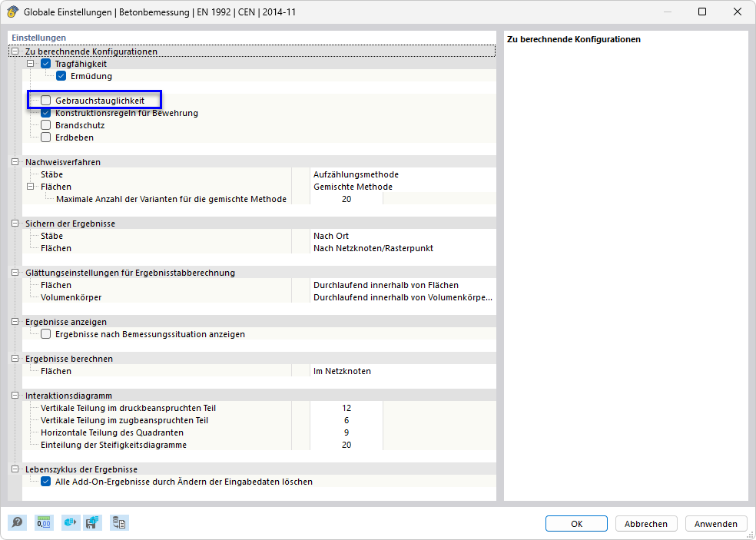The height and width of the screenshot is (540, 756).
Task: Edit vertikale Teilung zugbeanspruchten Teil value 6
Action: [x=346, y=420]
